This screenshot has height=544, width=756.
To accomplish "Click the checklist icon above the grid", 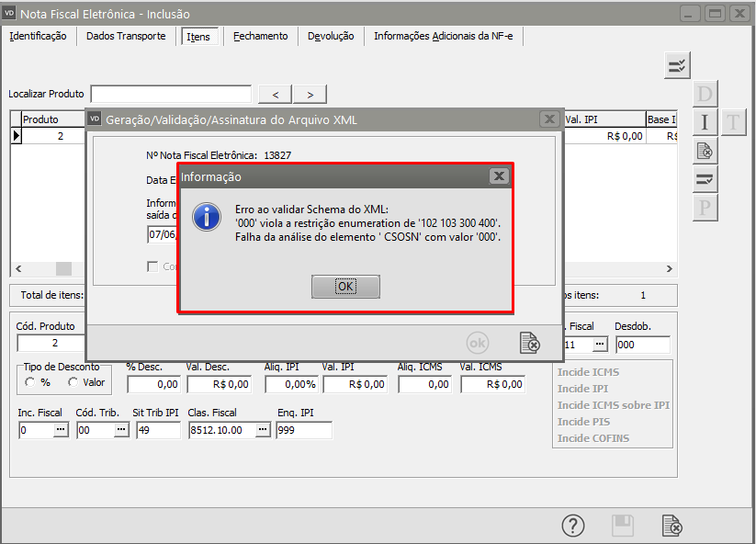I will pyautogui.click(x=678, y=65).
